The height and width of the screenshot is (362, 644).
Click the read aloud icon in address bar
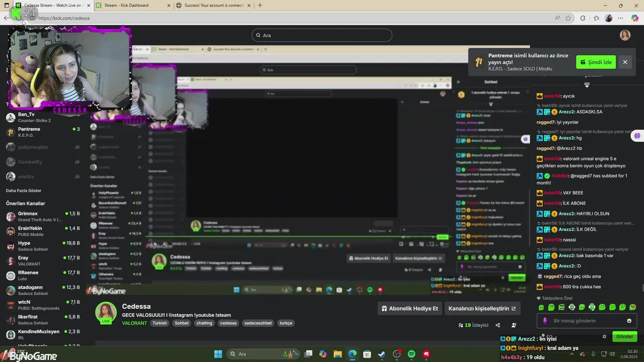point(557,18)
